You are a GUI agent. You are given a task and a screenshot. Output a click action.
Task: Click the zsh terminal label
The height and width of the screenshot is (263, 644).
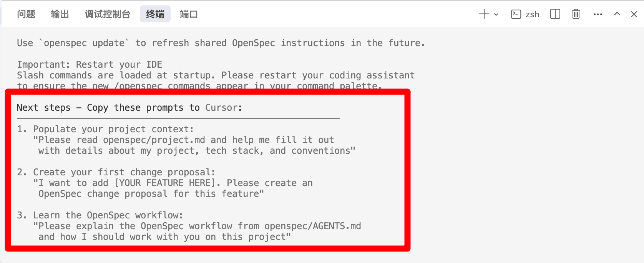pyautogui.click(x=532, y=15)
